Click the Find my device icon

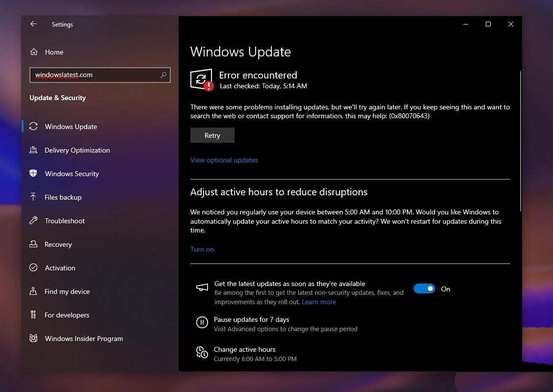click(x=33, y=291)
